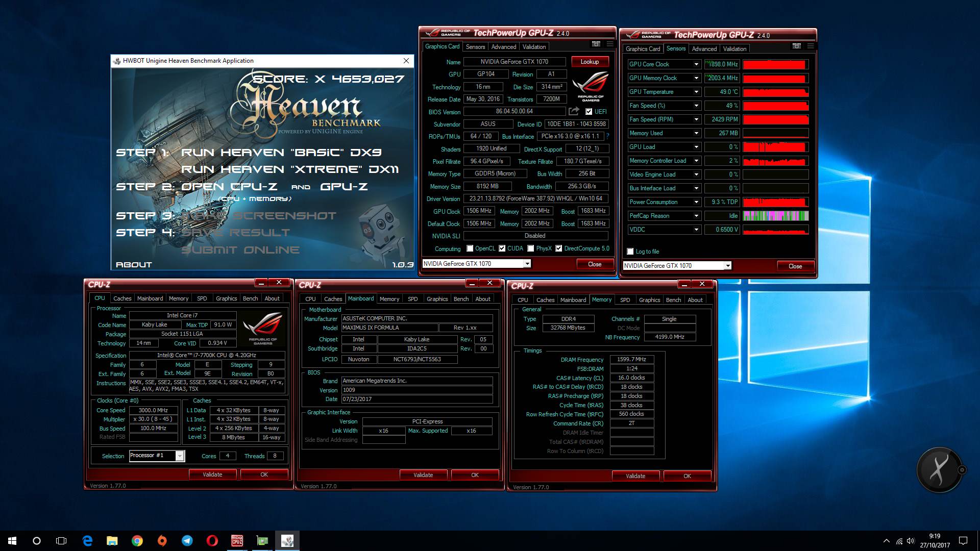Click SUBMIT ONLINE in Heaven Benchmark
Screen dimensions: 980x551
tap(240, 250)
